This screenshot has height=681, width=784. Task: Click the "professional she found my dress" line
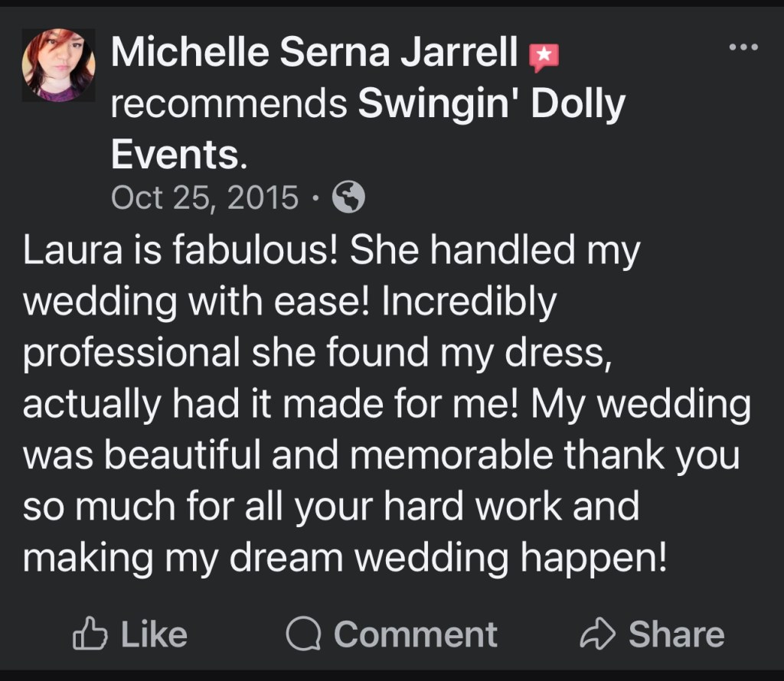pyautogui.click(x=317, y=353)
